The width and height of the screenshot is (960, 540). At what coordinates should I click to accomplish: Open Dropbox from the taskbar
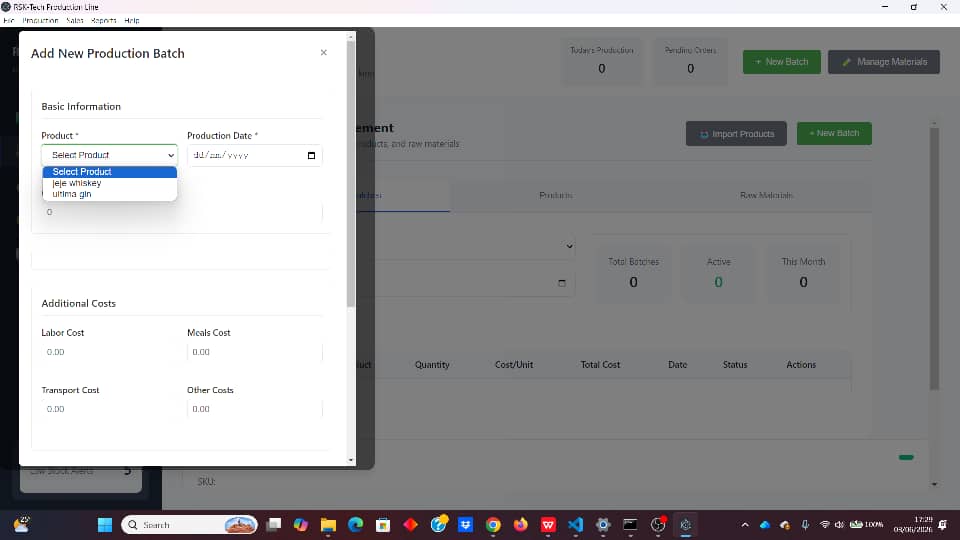(x=465, y=525)
